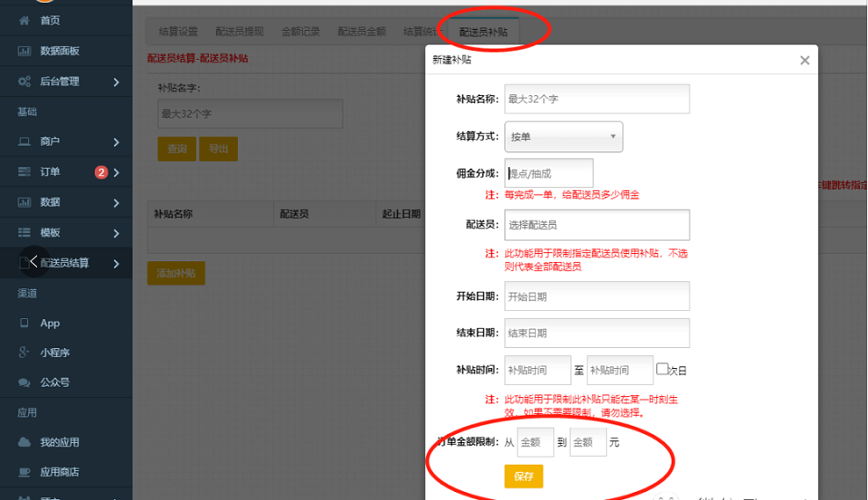The height and width of the screenshot is (500, 868).
Task: Open the 结算设置 tab
Action: click(178, 32)
